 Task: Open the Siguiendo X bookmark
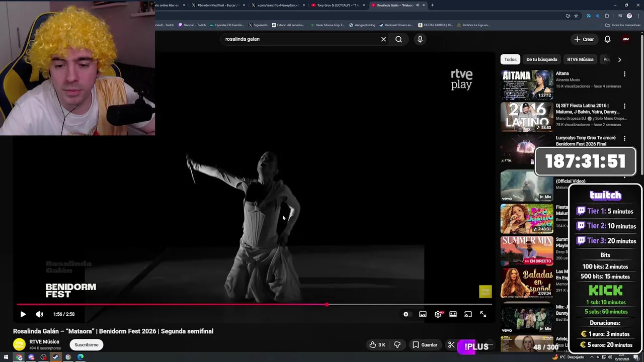point(258,25)
